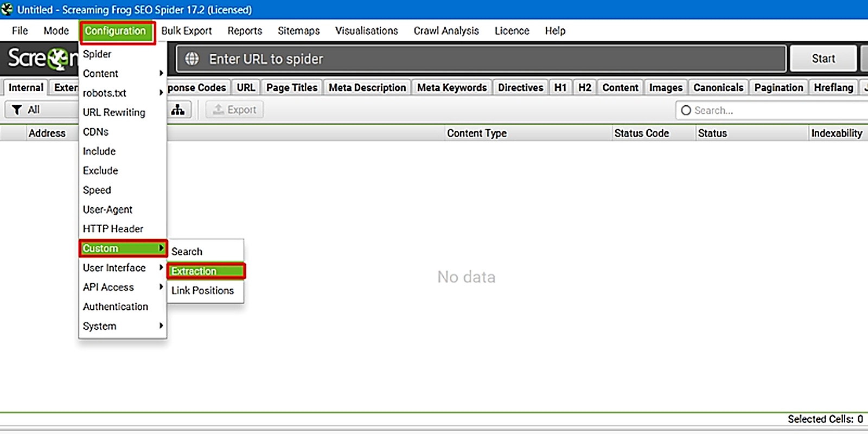Click the globe icon in the URL bar
The image size is (868, 434).
click(192, 59)
